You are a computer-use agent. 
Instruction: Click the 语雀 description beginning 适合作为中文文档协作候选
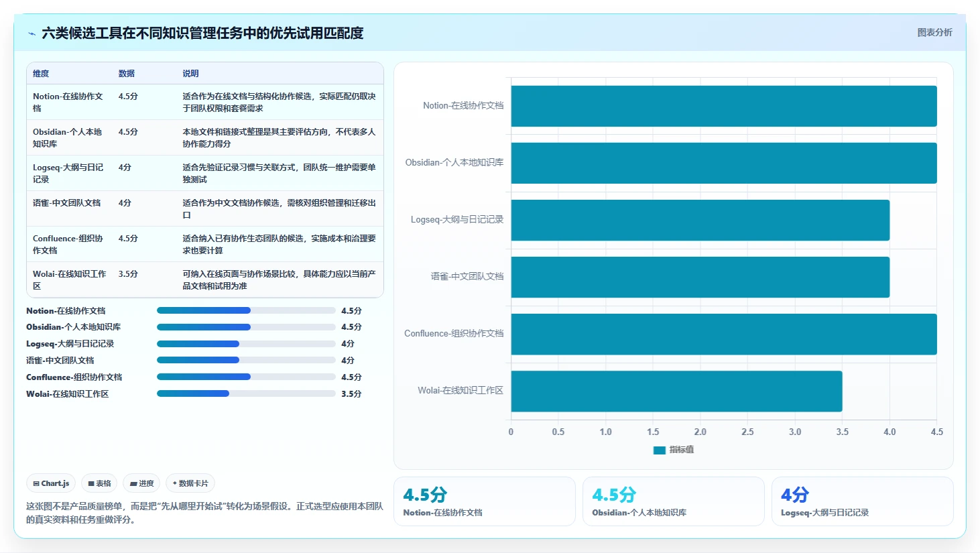(279, 208)
